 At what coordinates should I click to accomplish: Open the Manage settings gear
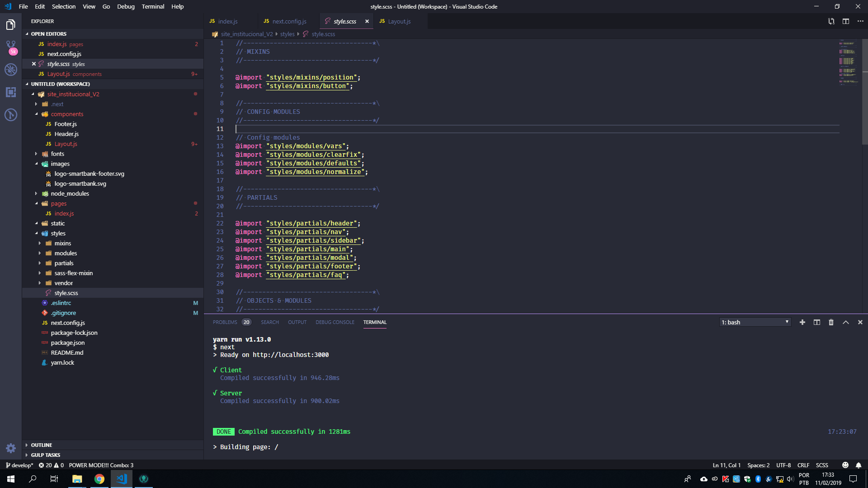pos(11,448)
